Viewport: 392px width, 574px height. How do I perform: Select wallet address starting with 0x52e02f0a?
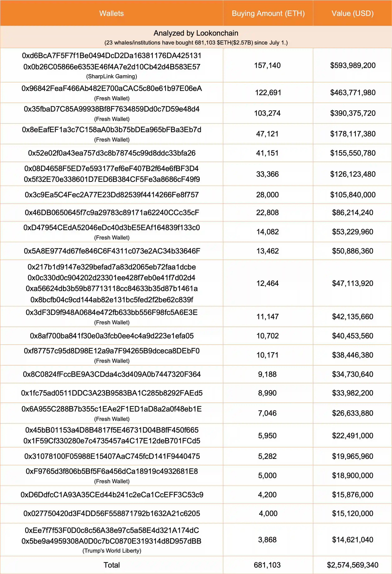pyautogui.click(x=112, y=153)
